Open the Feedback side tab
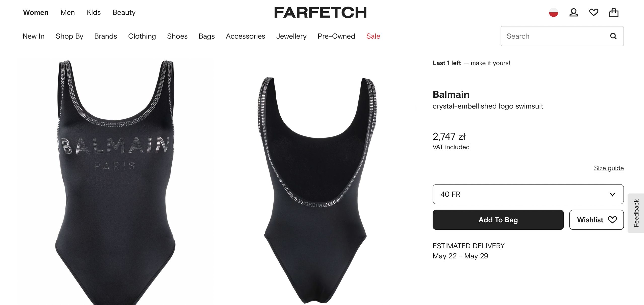644x305 pixels. 636,213
